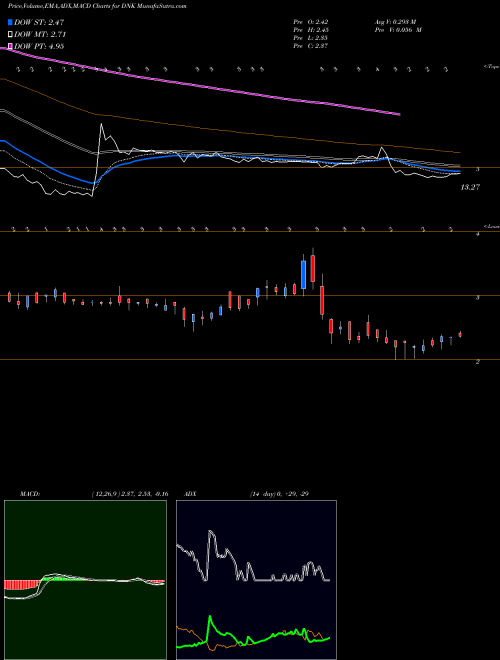Click the 'Pre C: 2.37' value
The height and width of the screenshot is (660, 500).
pos(311,46)
